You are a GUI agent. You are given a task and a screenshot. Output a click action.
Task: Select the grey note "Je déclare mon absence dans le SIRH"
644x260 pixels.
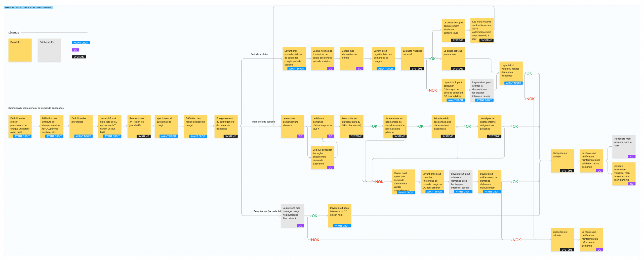(624, 147)
